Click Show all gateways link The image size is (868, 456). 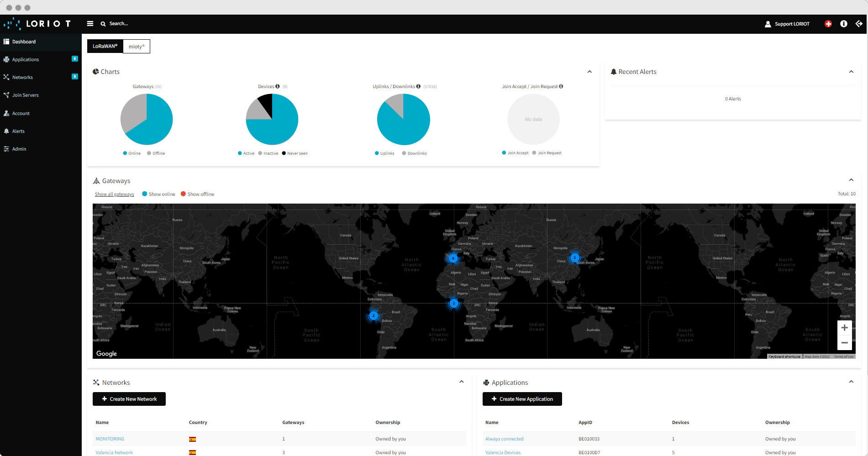coord(115,194)
